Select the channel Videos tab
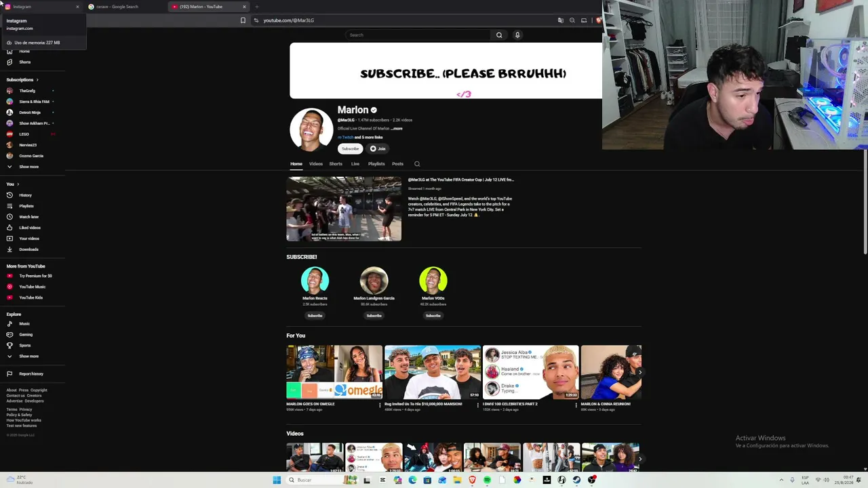The image size is (868, 488). point(316,164)
